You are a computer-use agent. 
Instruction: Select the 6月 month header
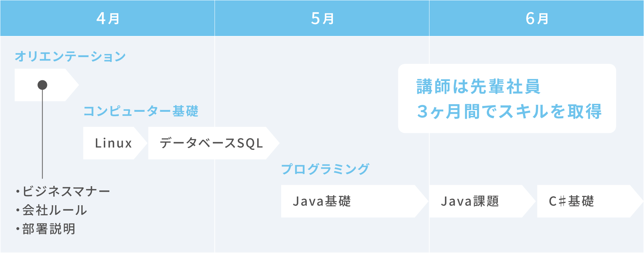click(x=536, y=18)
